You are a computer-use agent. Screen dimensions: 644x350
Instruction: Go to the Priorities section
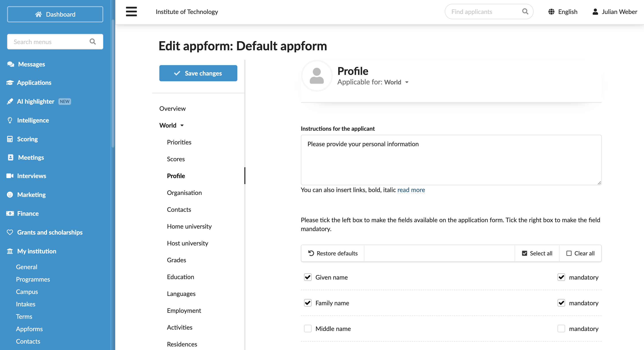point(179,142)
